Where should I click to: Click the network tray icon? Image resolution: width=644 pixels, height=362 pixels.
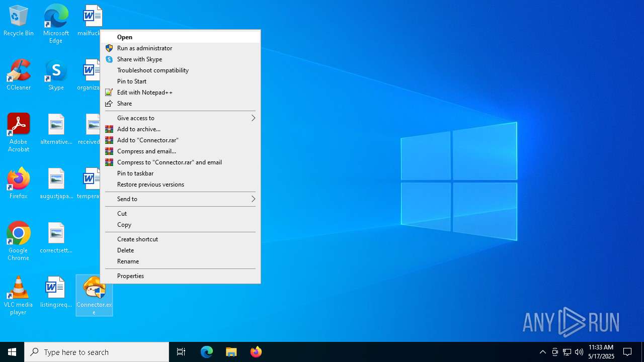coord(567,352)
